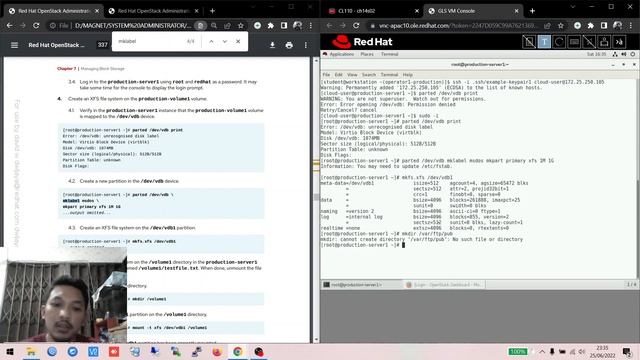
Task: Open Terminal menu in GNOME top bar
Action: coord(389,54)
